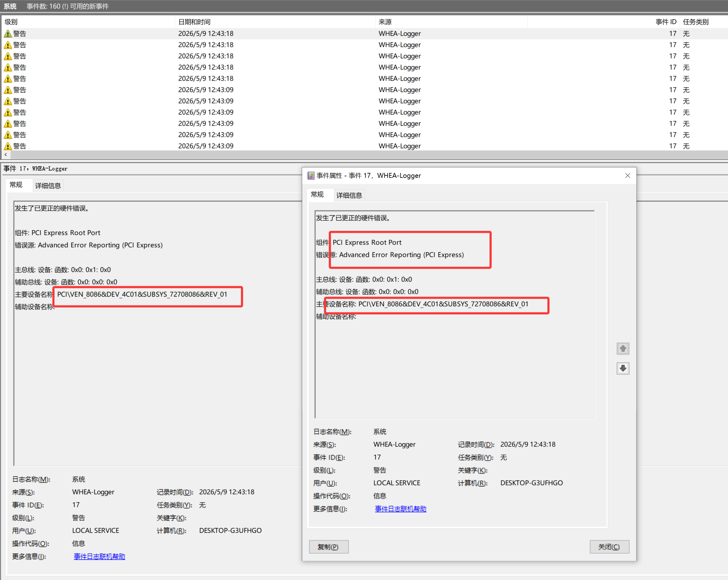The height and width of the screenshot is (580, 728).
Task: Click the down arrow button in event properties dialog
Action: (623, 368)
